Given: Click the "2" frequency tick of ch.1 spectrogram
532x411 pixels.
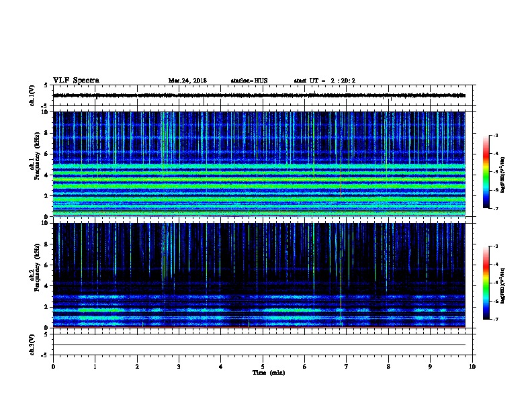Looking at the screenshot, I should [x=48, y=195].
